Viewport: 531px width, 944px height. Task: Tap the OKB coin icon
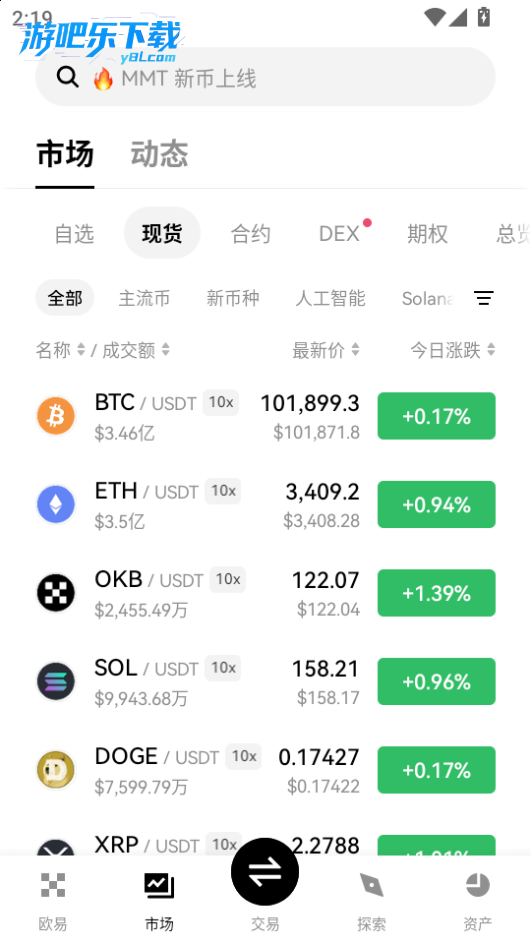(x=56, y=592)
